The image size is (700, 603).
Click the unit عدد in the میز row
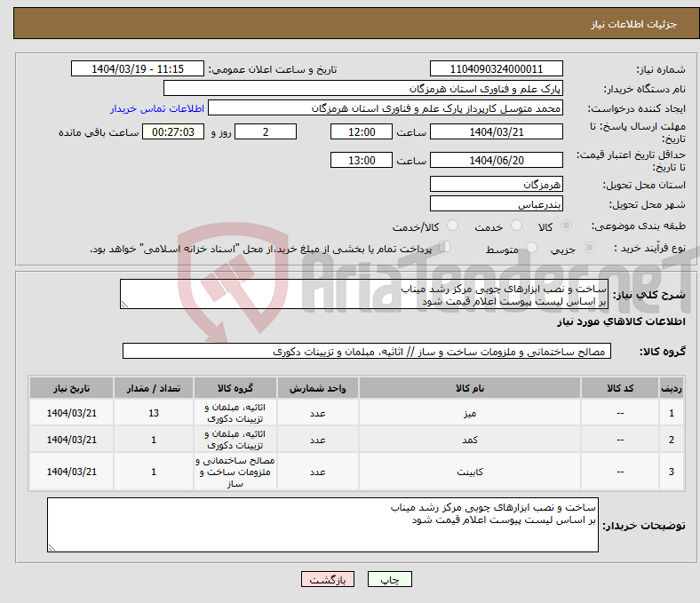[317, 413]
